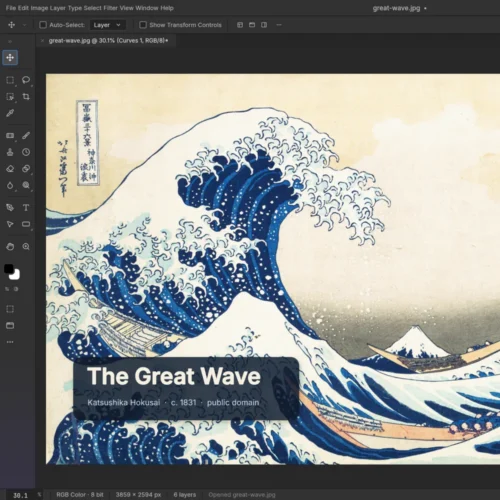
Task: Change the screen mode icon in toolbox
Action: click(x=10, y=326)
